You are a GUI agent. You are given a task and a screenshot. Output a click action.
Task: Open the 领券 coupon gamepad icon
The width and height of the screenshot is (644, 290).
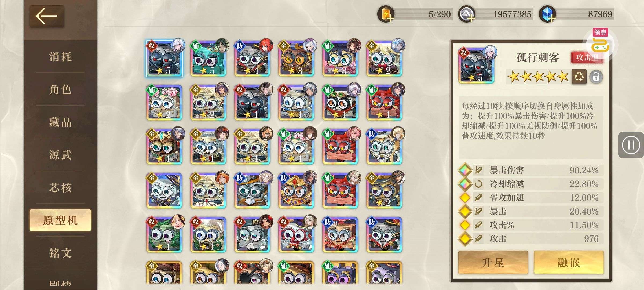pyautogui.click(x=600, y=43)
